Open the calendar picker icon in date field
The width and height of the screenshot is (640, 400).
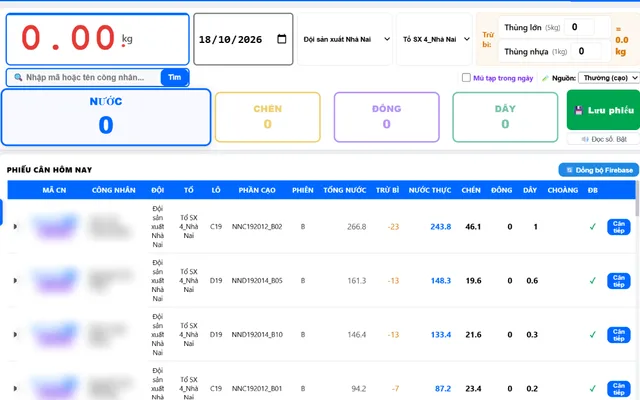[281, 39]
